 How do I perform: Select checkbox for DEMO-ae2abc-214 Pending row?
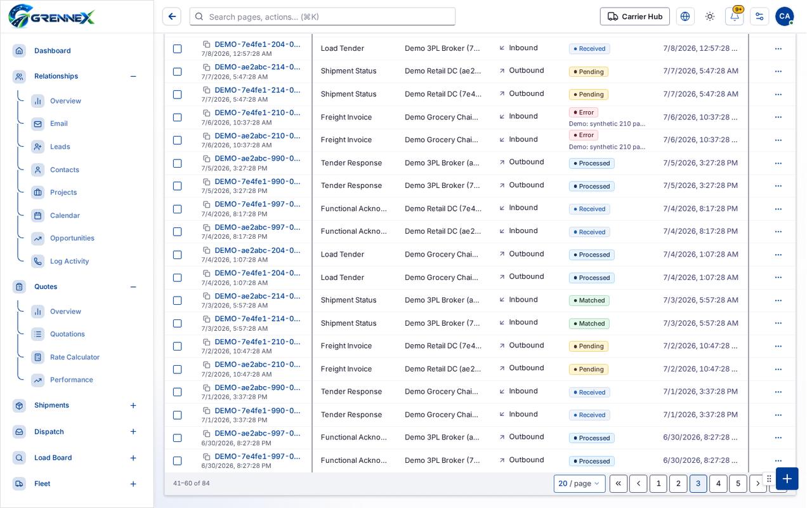(x=178, y=72)
